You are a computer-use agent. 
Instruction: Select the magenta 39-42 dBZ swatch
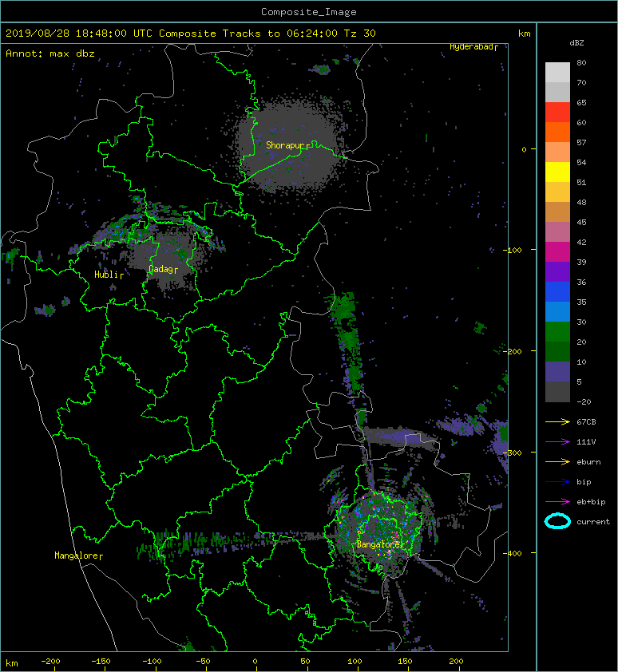coord(557,252)
